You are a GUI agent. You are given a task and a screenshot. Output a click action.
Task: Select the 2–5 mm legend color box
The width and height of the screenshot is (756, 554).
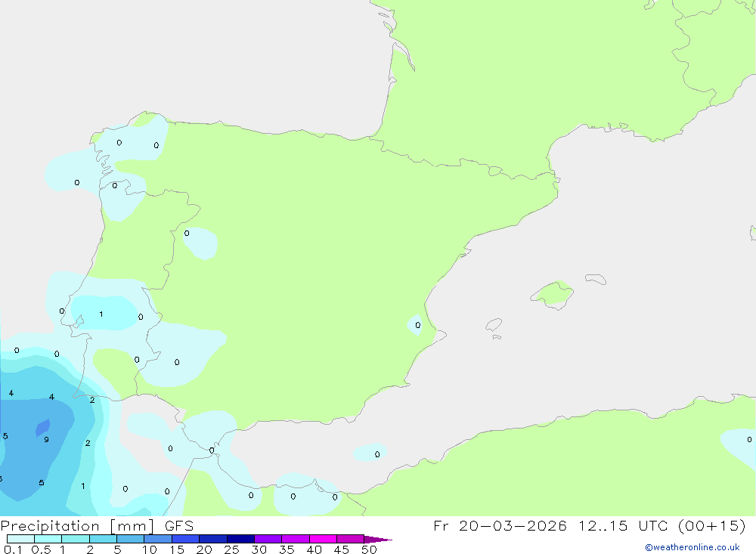click(x=103, y=539)
